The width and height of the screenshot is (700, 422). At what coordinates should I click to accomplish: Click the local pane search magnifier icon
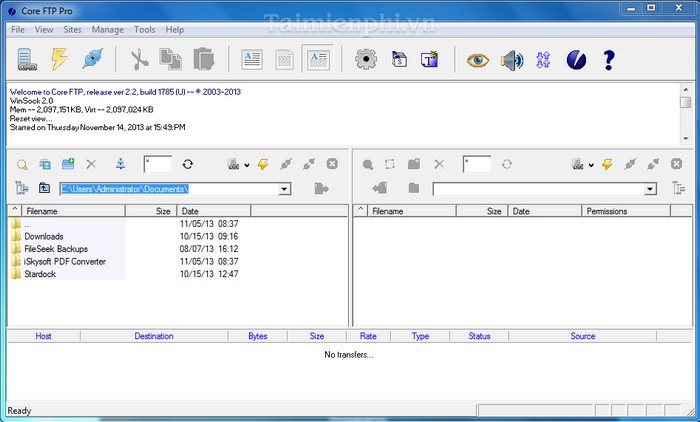point(22,165)
